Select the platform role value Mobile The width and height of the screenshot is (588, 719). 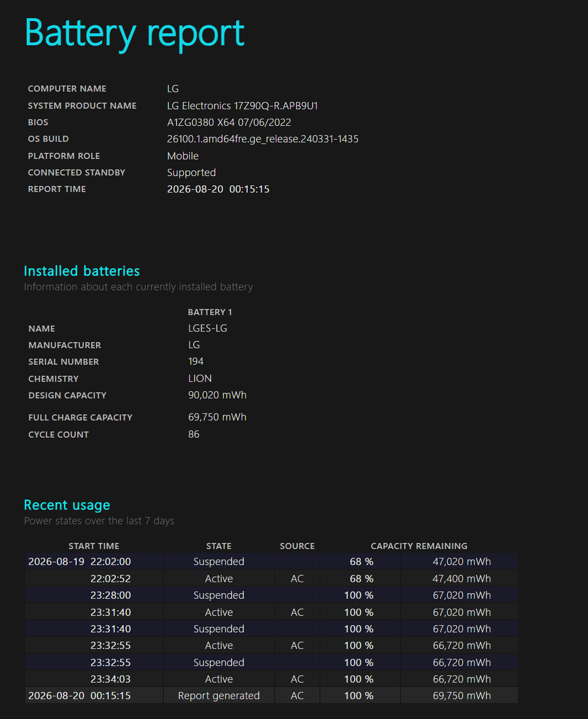(183, 156)
